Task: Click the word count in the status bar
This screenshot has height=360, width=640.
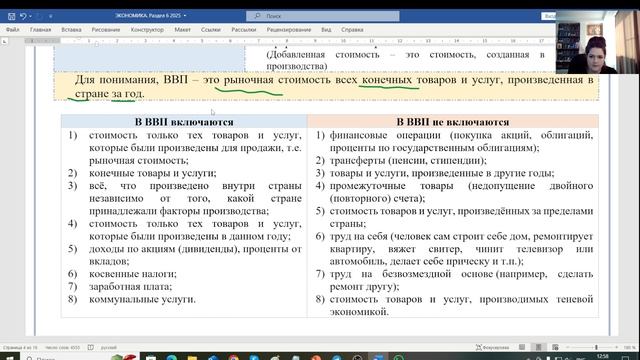Action: point(62,348)
